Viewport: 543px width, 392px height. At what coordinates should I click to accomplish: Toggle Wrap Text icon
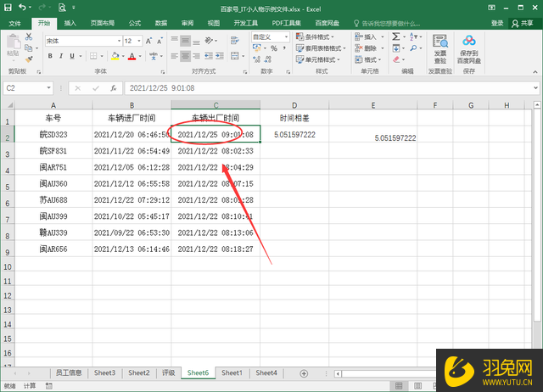click(235, 41)
